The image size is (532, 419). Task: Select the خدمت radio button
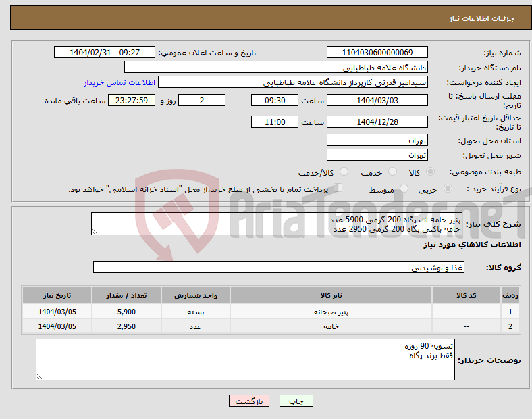(392, 172)
